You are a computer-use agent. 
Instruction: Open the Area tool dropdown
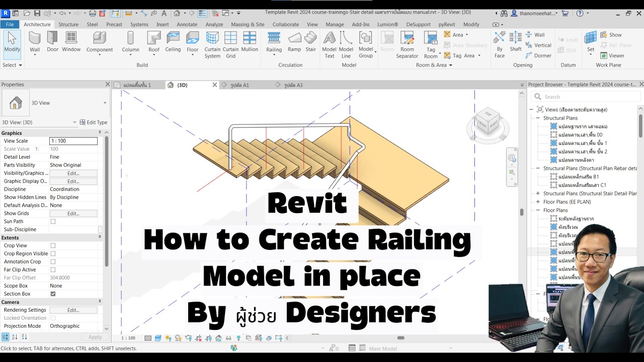click(467, 35)
